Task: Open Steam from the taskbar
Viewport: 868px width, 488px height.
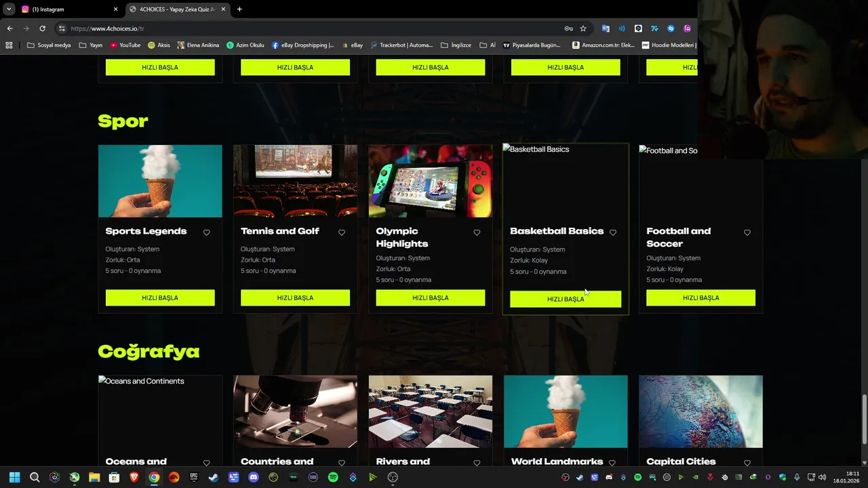Action: tap(214, 477)
